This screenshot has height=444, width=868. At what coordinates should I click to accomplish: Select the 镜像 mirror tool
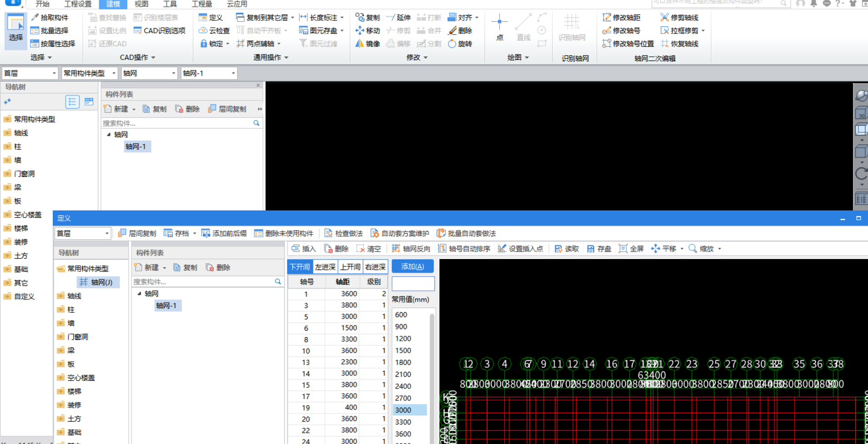[x=368, y=44]
